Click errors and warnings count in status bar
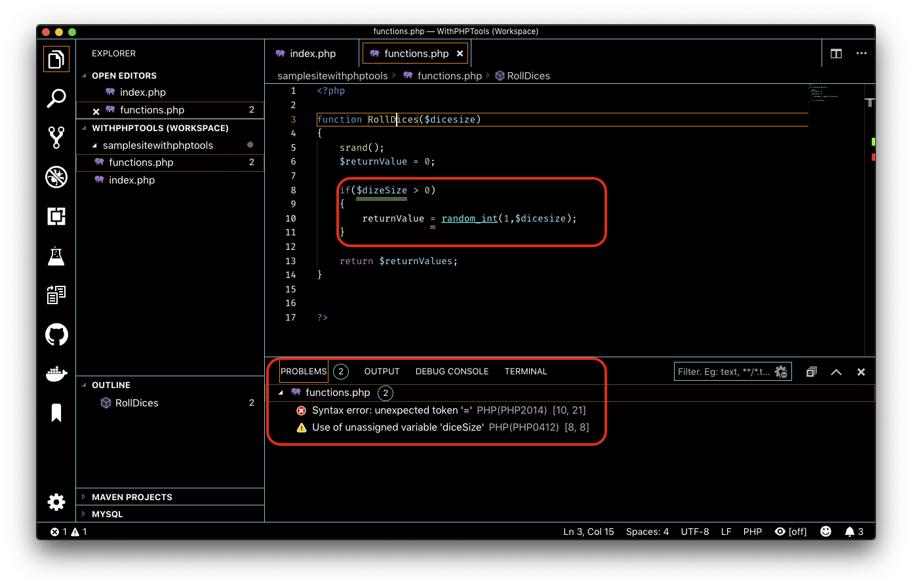This screenshot has width=912, height=588. coord(69,532)
